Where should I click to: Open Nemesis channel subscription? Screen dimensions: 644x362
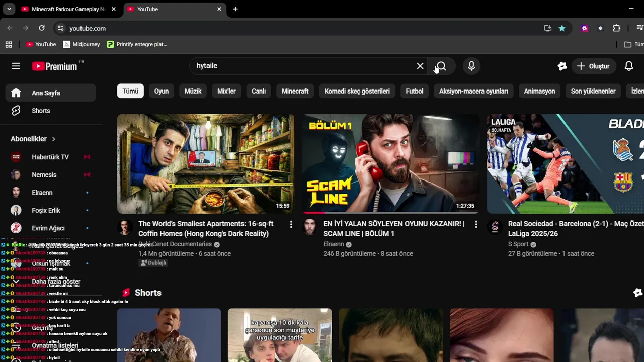point(50,175)
